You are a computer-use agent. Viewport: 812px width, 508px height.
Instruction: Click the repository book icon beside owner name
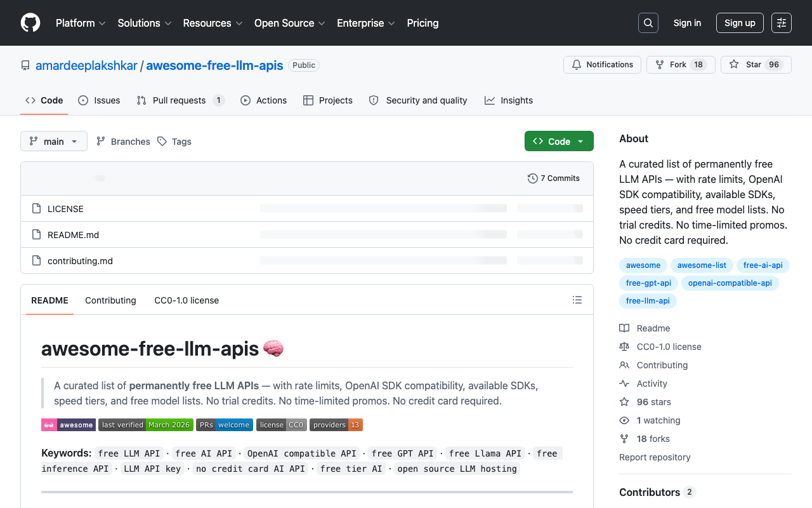[x=25, y=65]
